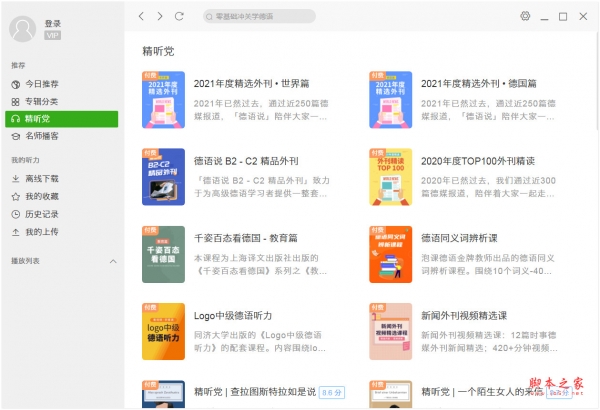This screenshot has width=600, height=410.
Task: Click title 德语说 B2 - C2 精品外刊
Action: click(x=246, y=161)
